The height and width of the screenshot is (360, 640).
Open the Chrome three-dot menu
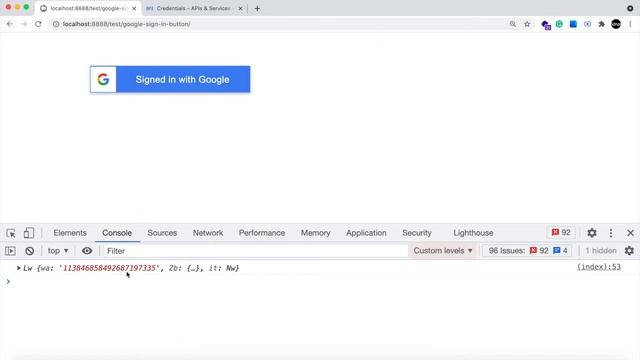click(630, 24)
